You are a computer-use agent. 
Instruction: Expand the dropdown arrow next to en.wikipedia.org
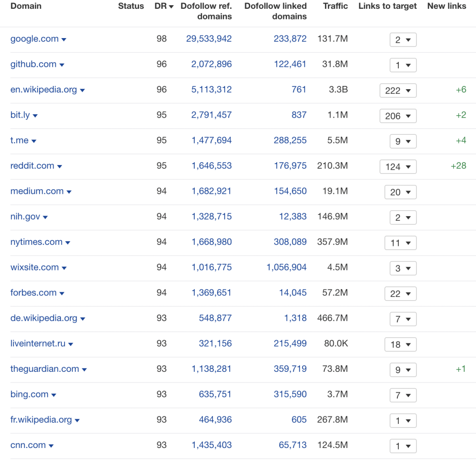82,90
